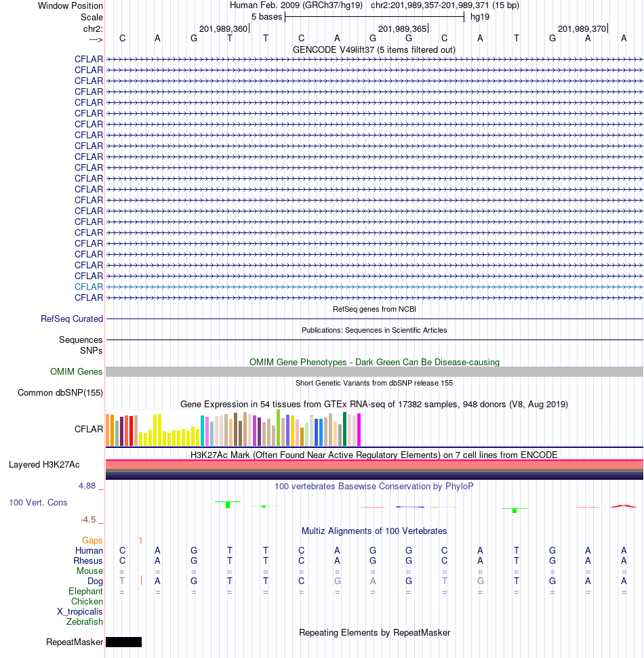The image size is (644, 658).
Task: Click the X_tropicalis alignment row label
Action: (80, 611)
